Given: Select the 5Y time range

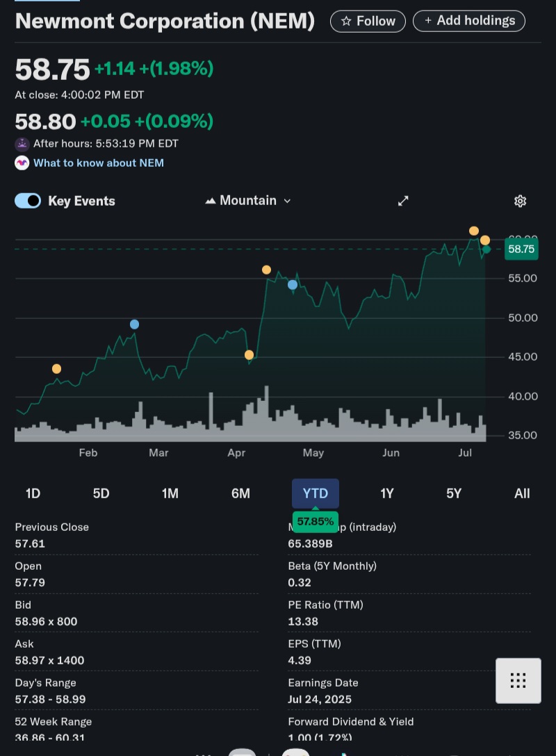Looking at the screenshot, I should tap(454, 493).
